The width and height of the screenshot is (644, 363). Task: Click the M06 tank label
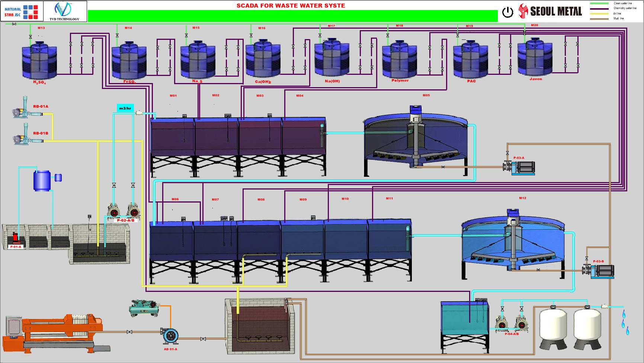click(x=175, y=199)
